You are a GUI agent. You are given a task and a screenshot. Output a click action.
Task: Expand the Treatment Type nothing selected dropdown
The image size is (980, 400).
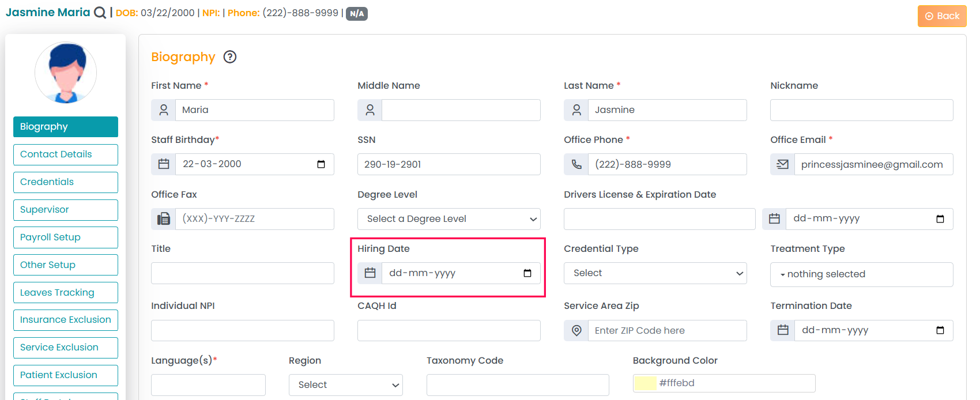(861, 274)
